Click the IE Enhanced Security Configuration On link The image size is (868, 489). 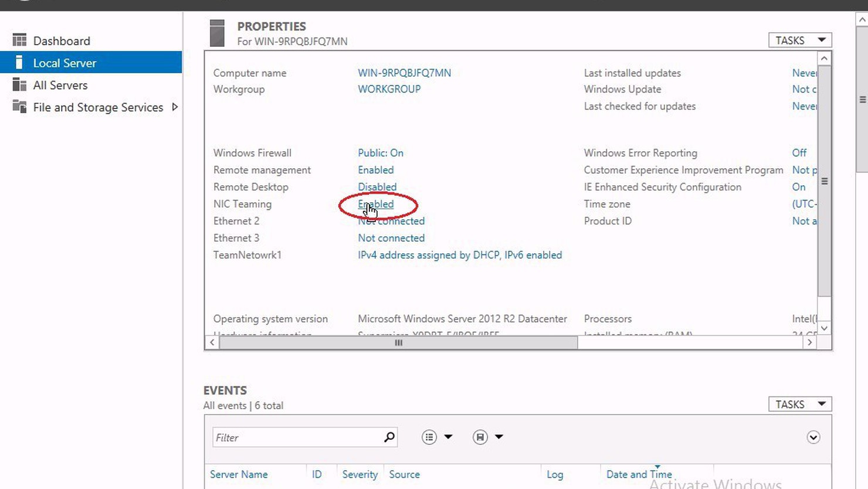(x=799, y=186)
